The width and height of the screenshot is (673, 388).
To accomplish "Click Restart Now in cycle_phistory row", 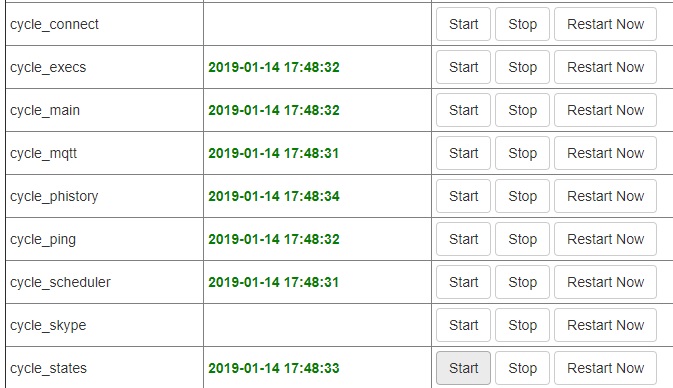I will click(605, 196).
